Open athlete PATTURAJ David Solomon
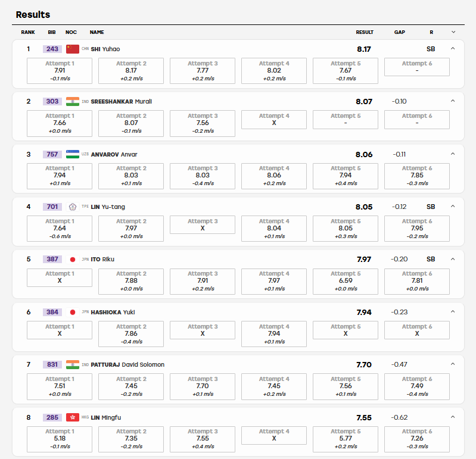The image size is (476, 459). click(x=127, y=365)
